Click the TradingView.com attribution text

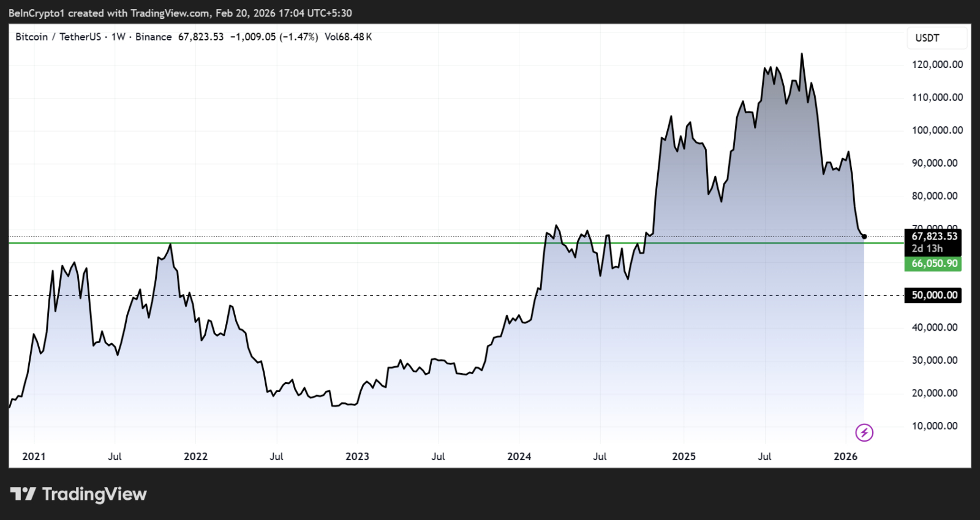pos(170,13)
